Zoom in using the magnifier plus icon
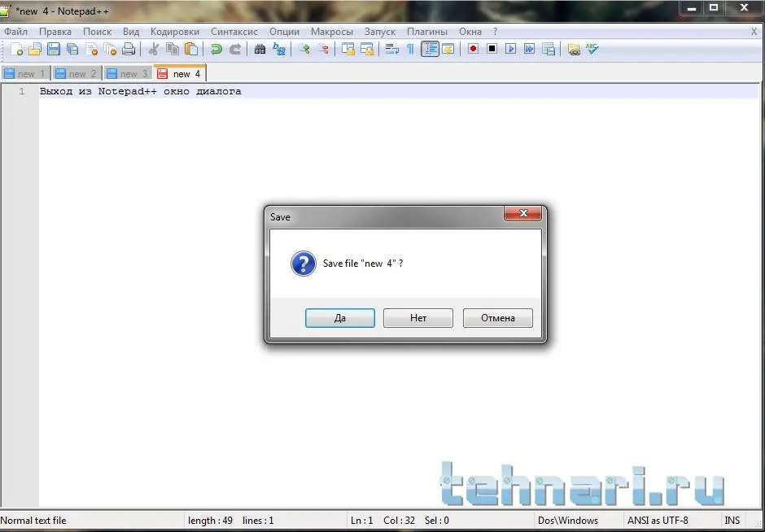The image size is (765, 532). pos(304,49)
